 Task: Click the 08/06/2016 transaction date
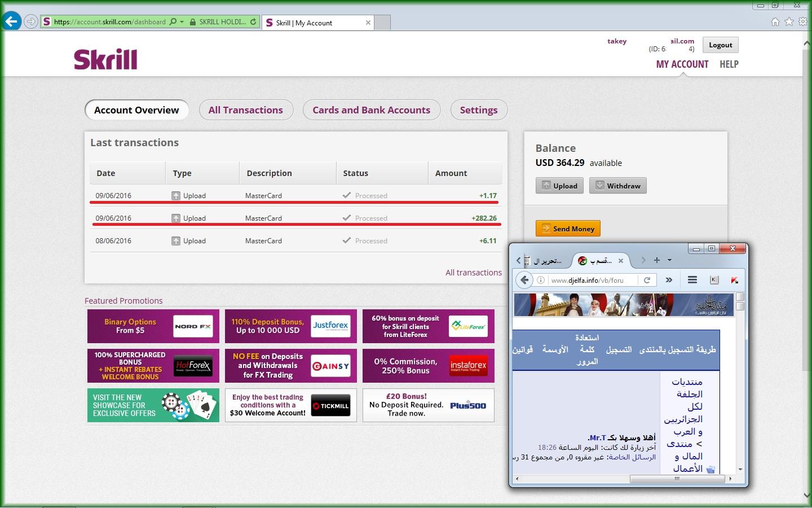point(113,241)
